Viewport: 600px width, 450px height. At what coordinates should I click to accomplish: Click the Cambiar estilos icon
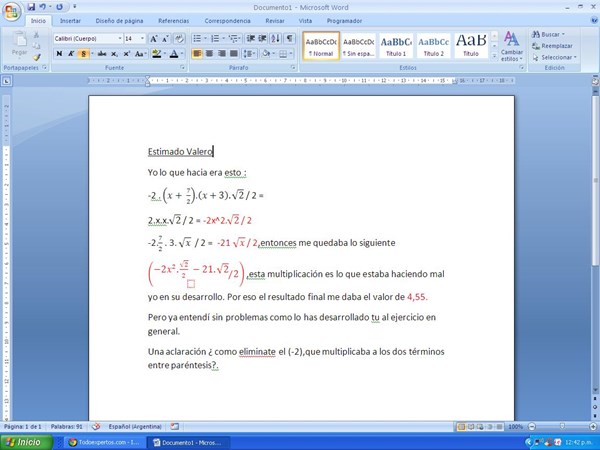click(x=512, y=46)
